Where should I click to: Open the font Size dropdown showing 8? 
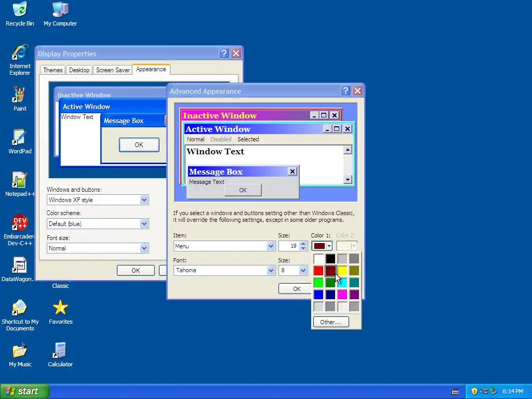coord(303,270)
